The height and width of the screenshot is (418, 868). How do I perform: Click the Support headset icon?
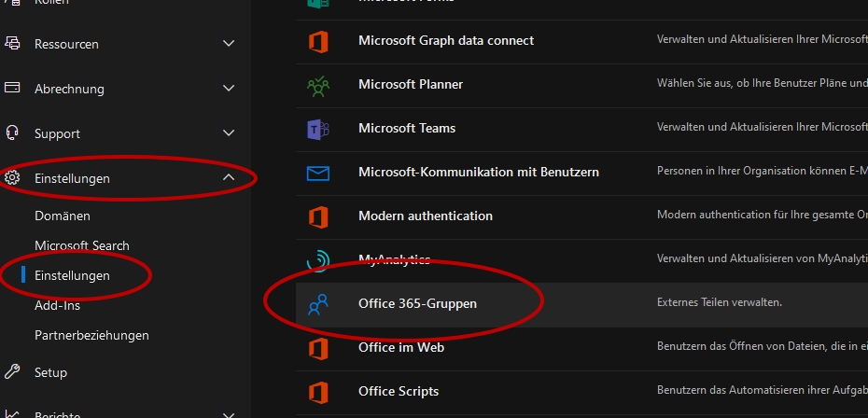(12, 132)
